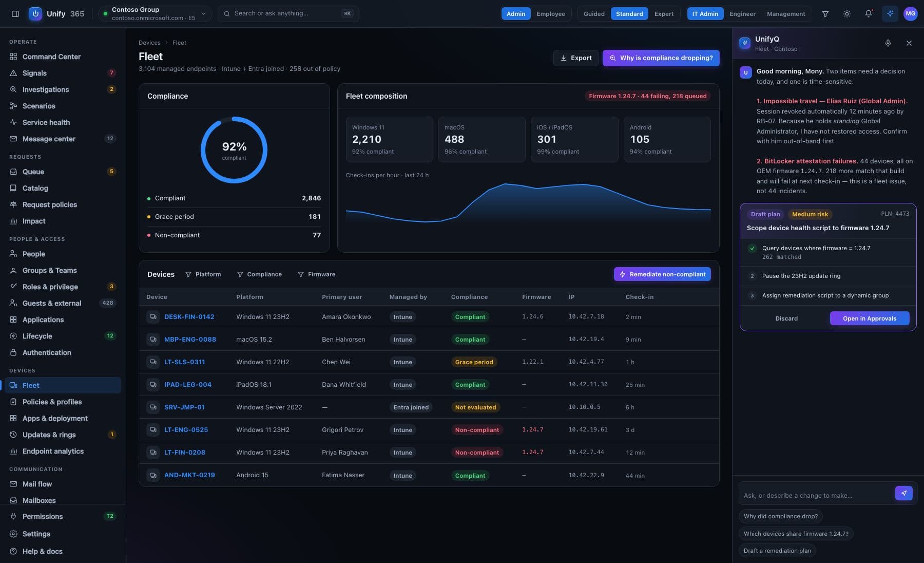Select Expert view level
Image resolution: width=924 pixels, height=563 pixels.
pos(664,14)
